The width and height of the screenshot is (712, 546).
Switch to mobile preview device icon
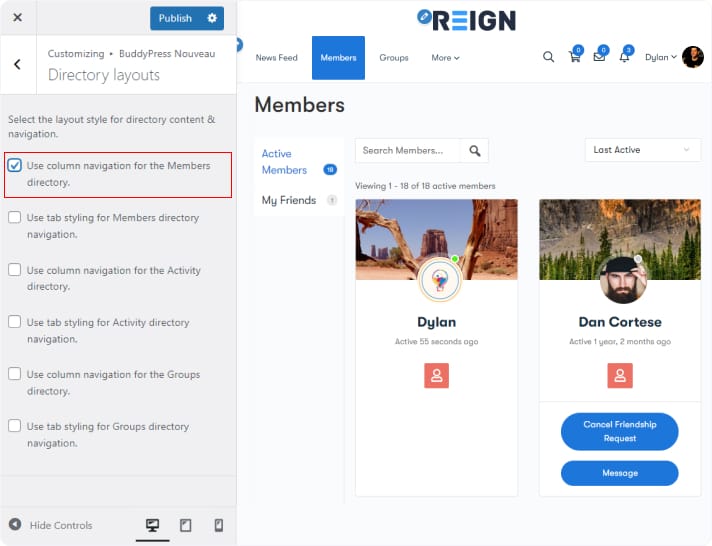tap(218, 525)
